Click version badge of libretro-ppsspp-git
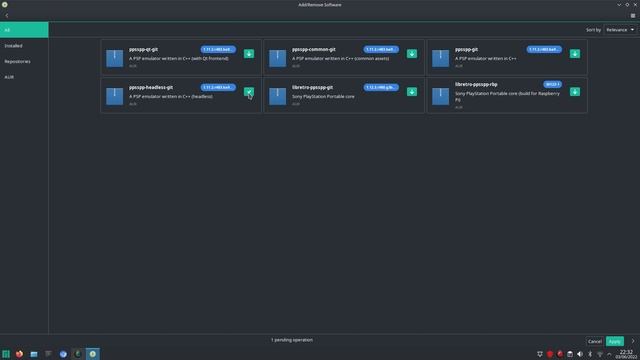Image resolution: width=640 pixels, height=360 pixels. (x=381, y=87)
